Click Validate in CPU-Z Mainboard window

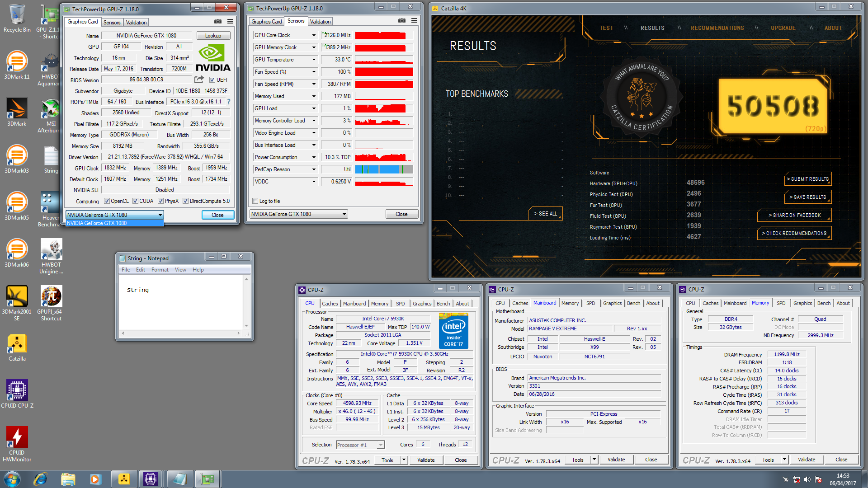point(616,460)
